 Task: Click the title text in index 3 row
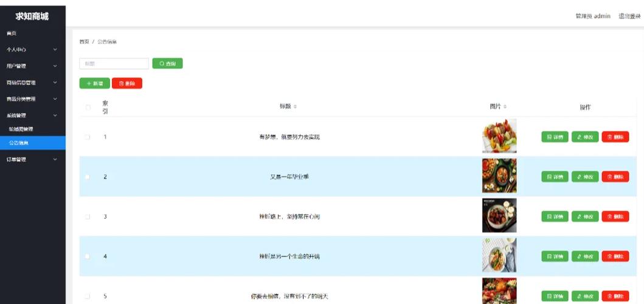click(289, 216)
